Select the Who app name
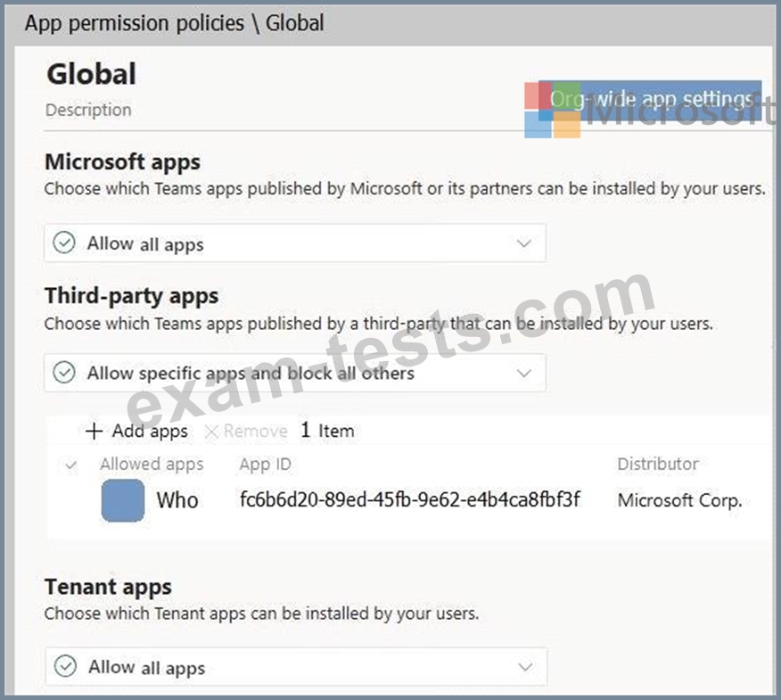 tap(177, 500)
